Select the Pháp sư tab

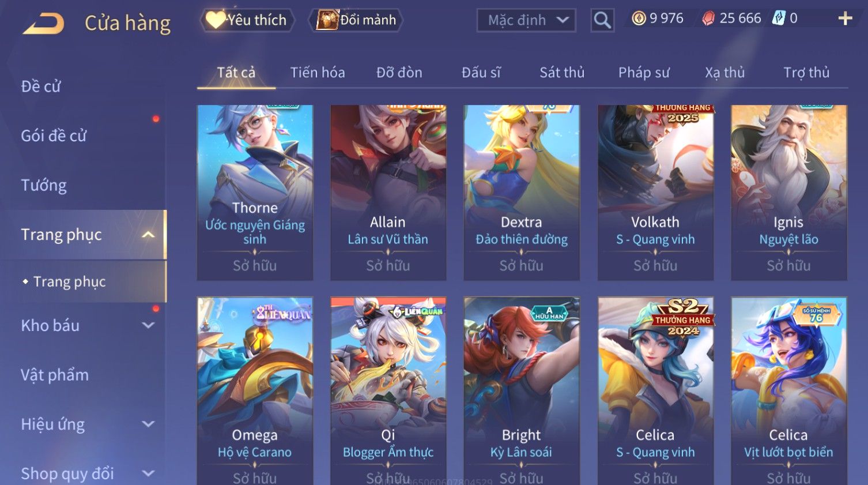[x=644, y=73]
